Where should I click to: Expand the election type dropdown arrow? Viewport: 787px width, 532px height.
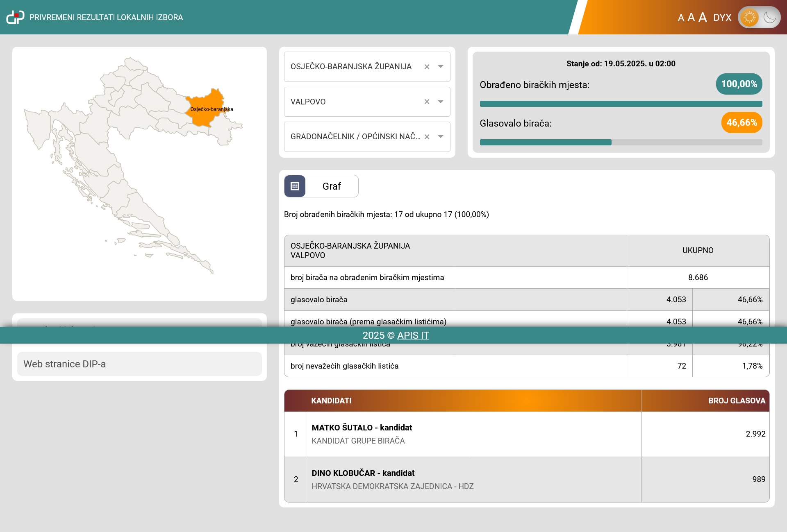point(441,137)
